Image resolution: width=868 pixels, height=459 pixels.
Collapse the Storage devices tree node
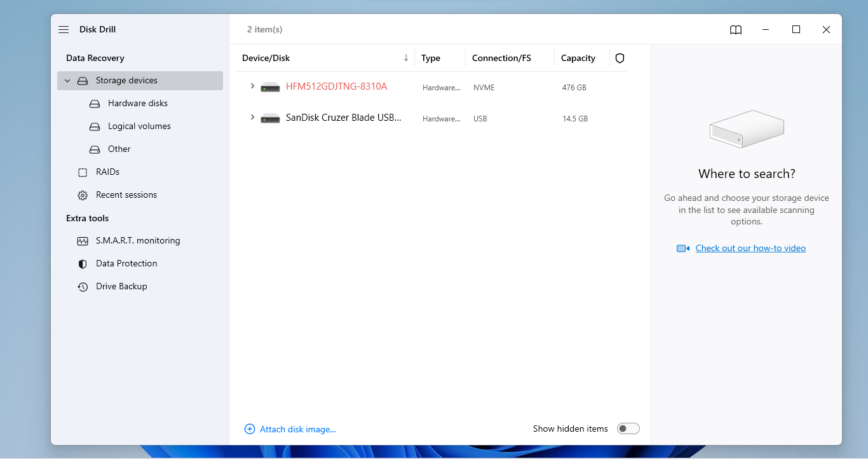tap(67, 81)
